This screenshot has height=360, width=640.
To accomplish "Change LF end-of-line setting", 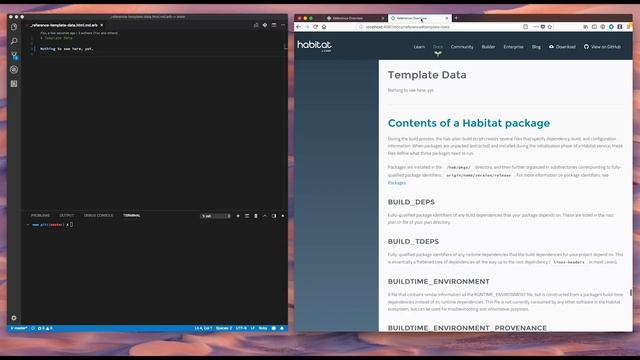I will [253, 328].
